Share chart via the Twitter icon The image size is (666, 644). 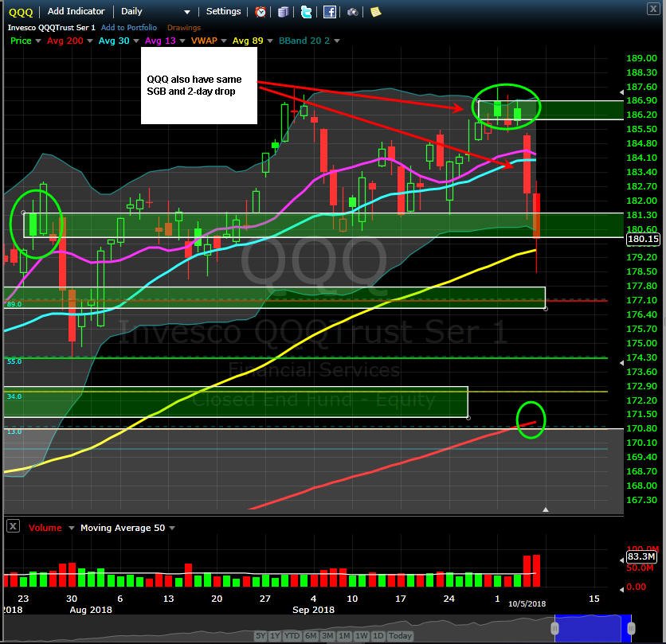click(306, 12)
